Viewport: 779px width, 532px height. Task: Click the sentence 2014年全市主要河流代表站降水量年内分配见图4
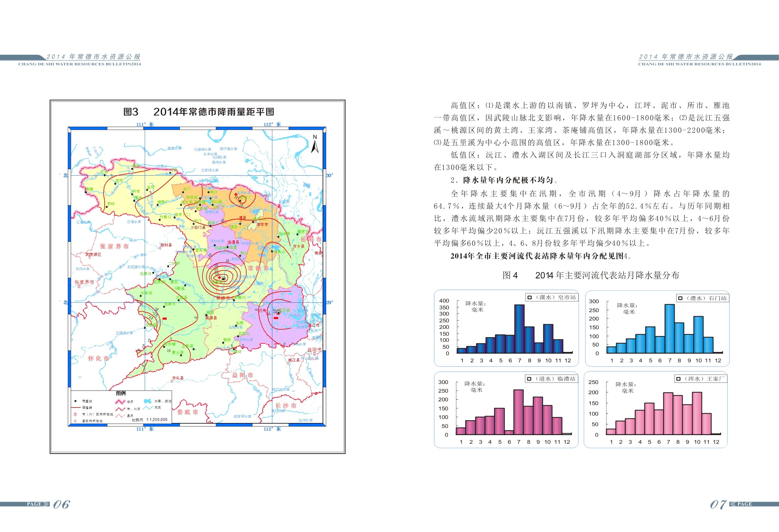pos(541,256)
